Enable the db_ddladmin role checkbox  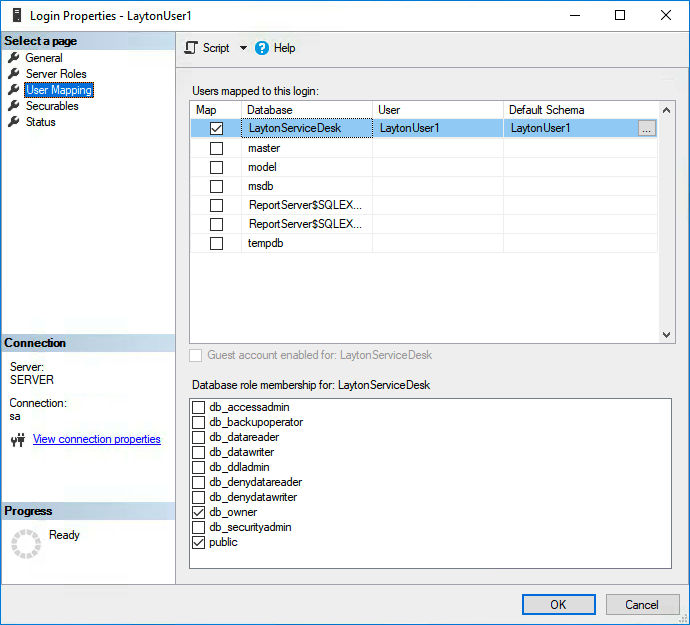coord(198,467)
